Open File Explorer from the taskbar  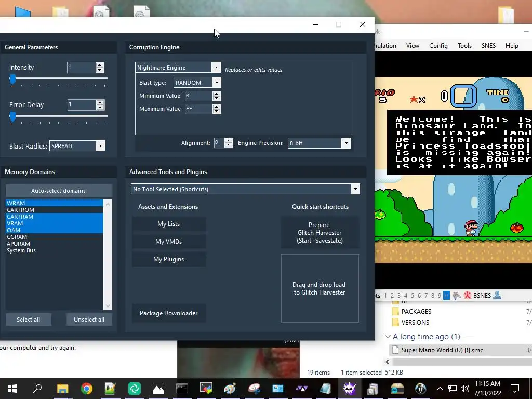(62, 388)
